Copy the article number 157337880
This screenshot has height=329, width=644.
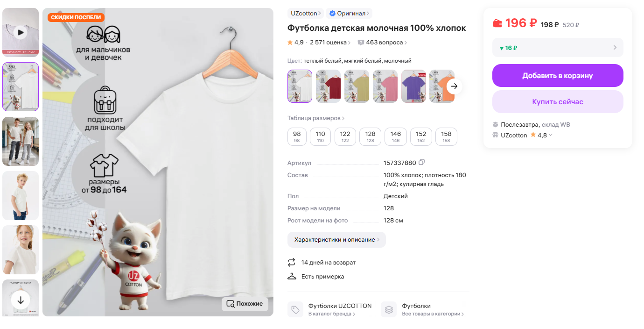pyautogui.click(x=422, y=162)
